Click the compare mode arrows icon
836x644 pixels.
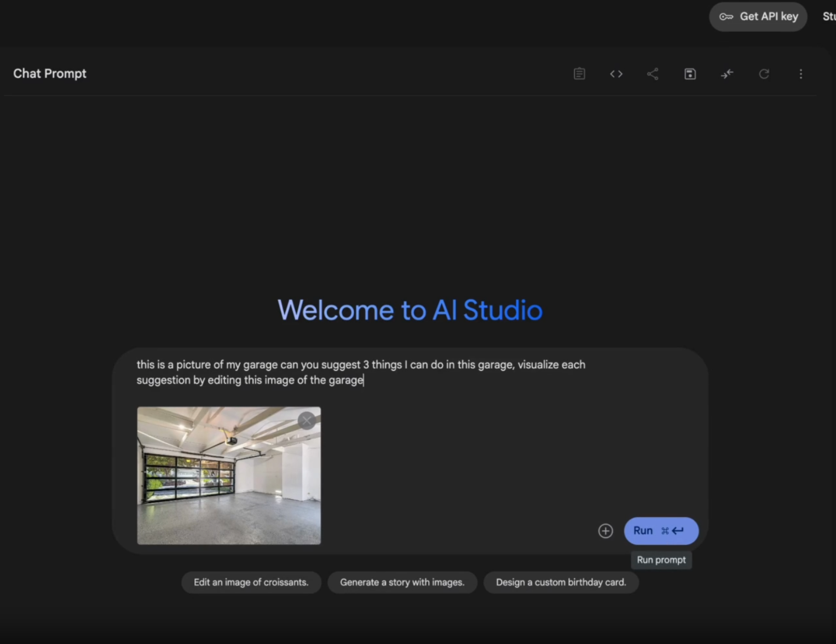pos(727,74)
